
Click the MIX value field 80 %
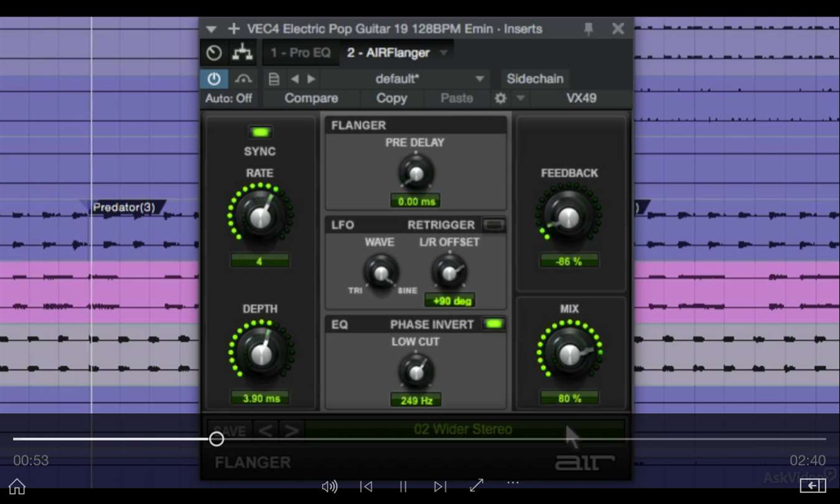[569, 398]
